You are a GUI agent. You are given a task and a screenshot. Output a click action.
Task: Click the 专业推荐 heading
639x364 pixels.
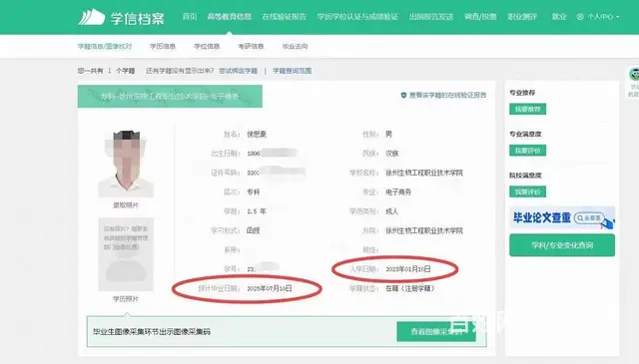pos(522,93)
